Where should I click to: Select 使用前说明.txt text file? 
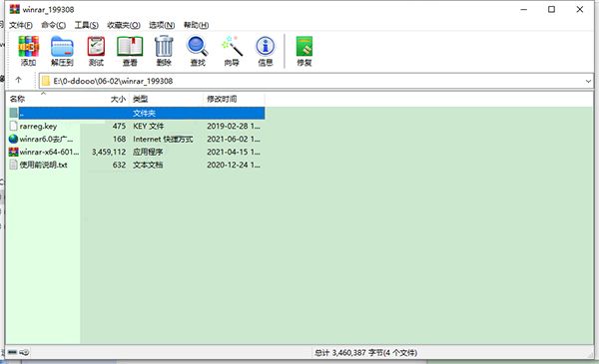click(136, 165)
